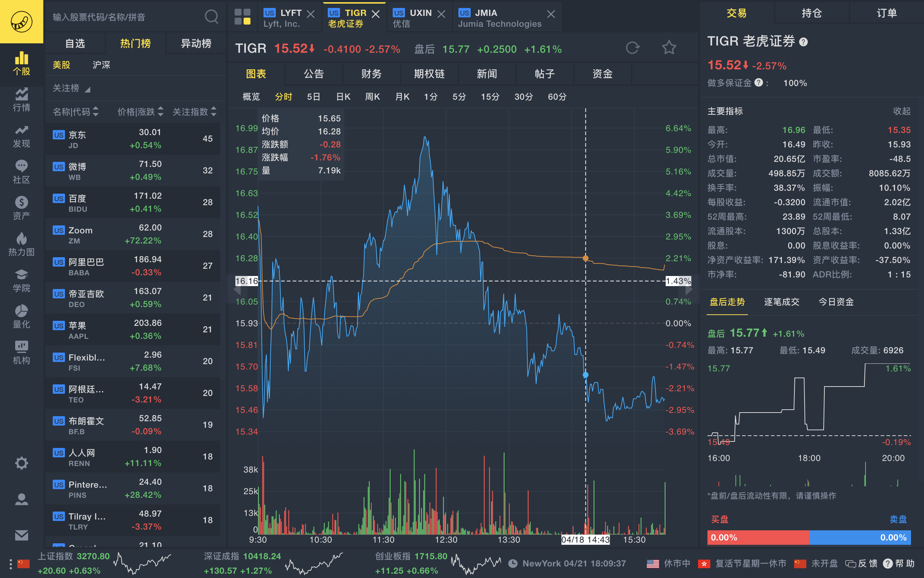
Task: Open the 个股 stocks sidebar section
Action: (21, 64)
